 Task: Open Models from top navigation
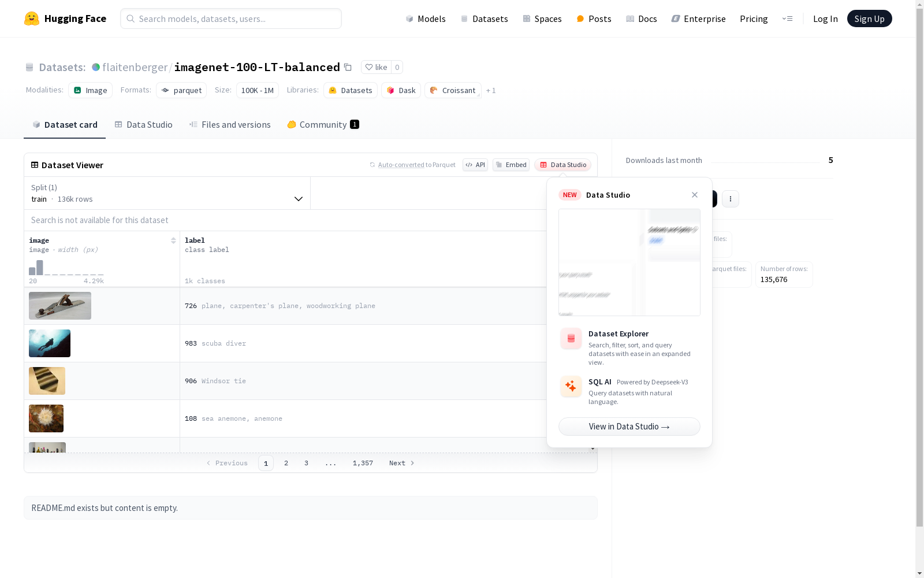click(x=426, y=18)
